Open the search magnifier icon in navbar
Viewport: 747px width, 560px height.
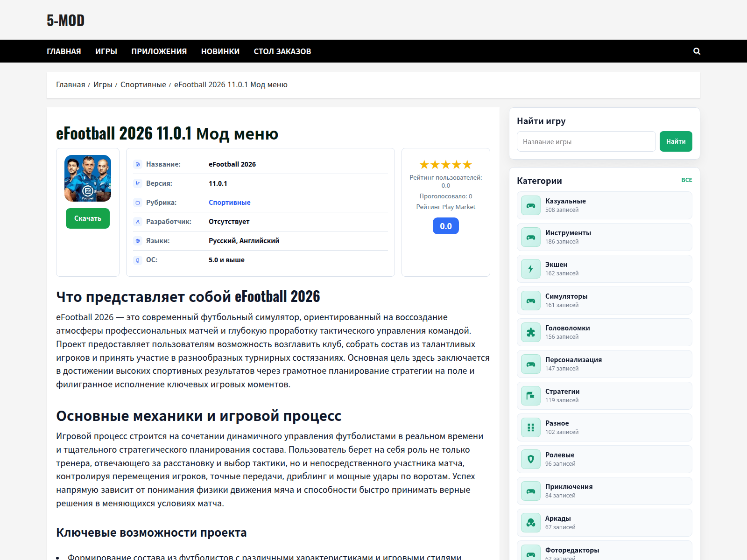[697, 51]
